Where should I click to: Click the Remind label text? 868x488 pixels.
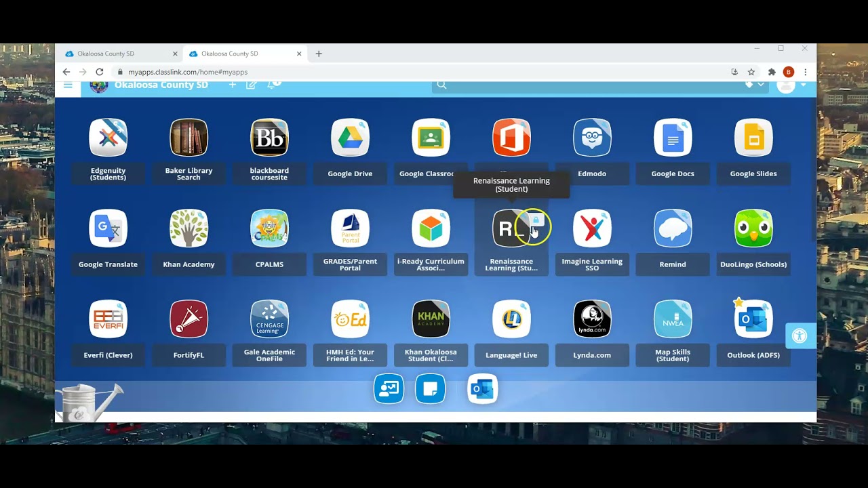[673, 264]
